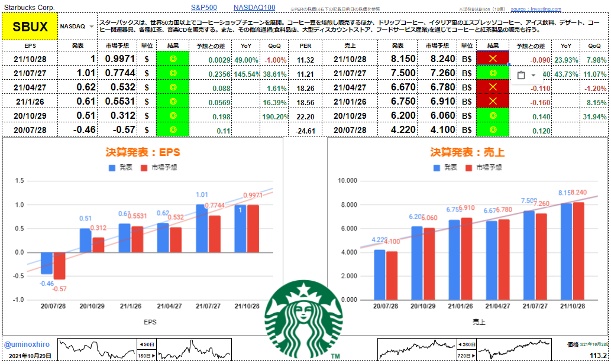Click blue 発表 legend swatch in EPS chart

[112, 168]
